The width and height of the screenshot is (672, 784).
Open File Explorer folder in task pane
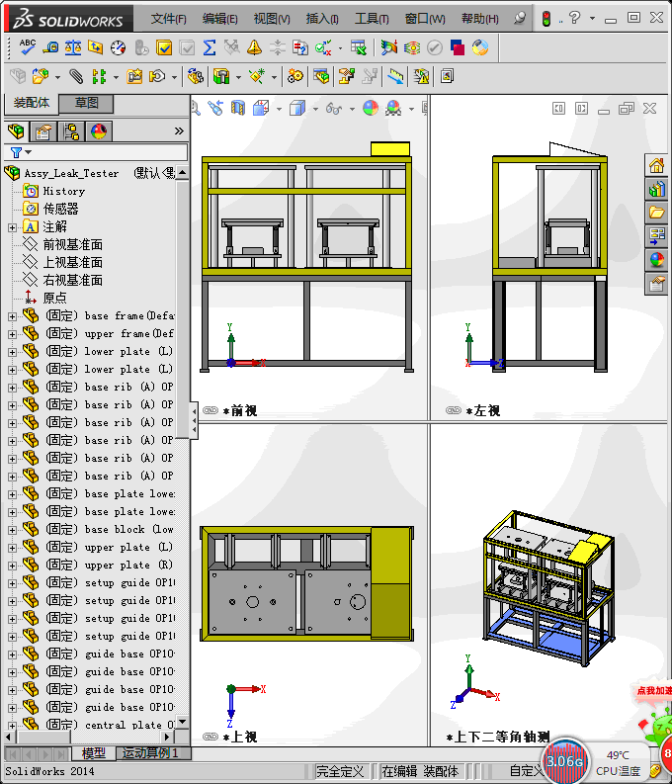click(x=656, y=213)
